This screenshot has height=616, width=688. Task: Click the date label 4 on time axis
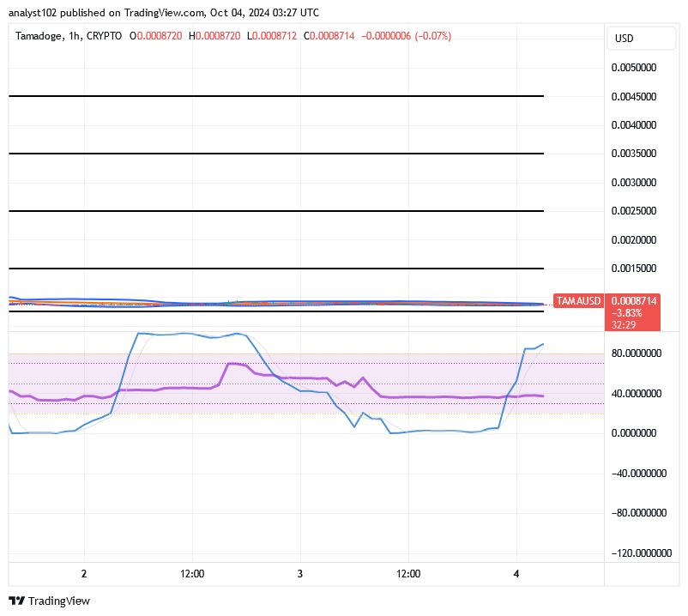point(516,574)
